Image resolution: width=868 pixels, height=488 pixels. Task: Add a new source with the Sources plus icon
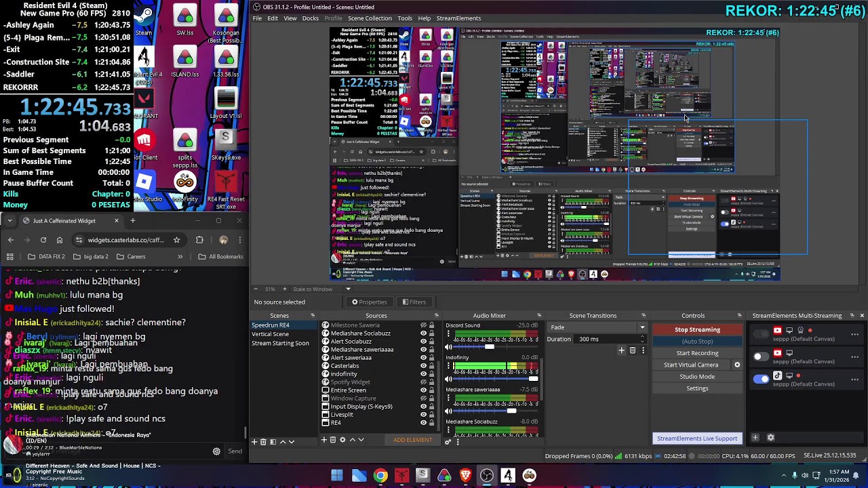click(x=324, y=440)
